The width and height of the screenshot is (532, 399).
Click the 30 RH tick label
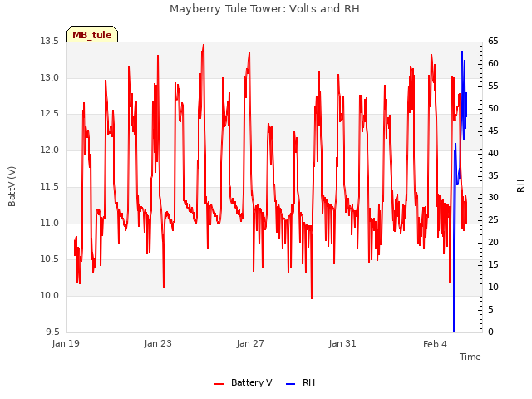coord(493,198)
